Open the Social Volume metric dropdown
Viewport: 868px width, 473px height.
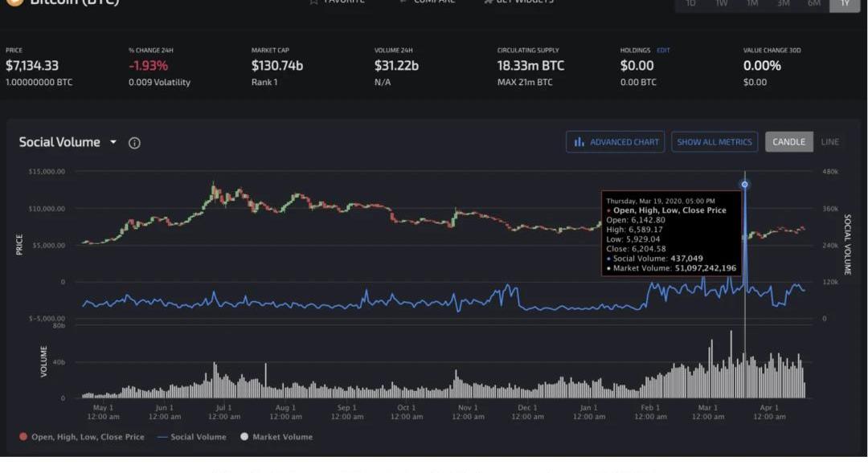pos(113,142)
